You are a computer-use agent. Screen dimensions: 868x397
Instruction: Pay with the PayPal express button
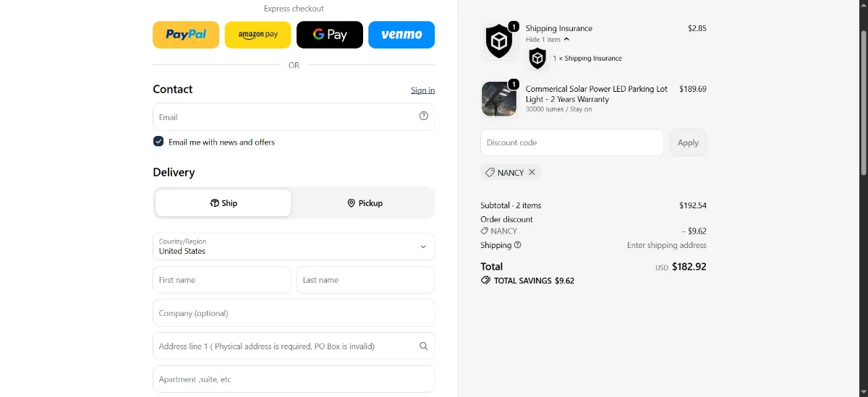click(x=186, y=35)
